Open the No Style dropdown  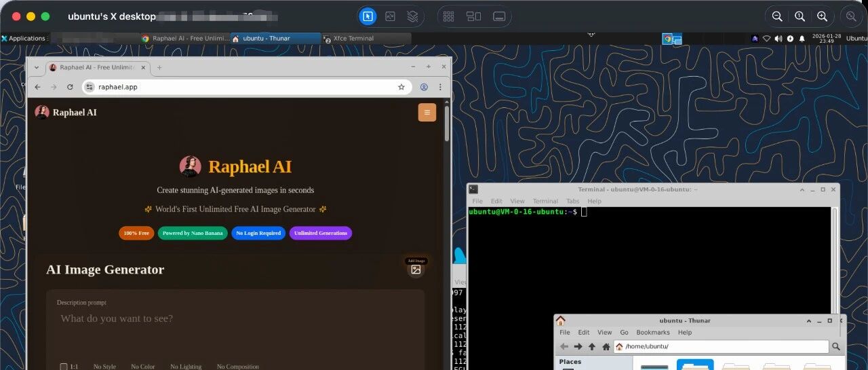(104, 367)
